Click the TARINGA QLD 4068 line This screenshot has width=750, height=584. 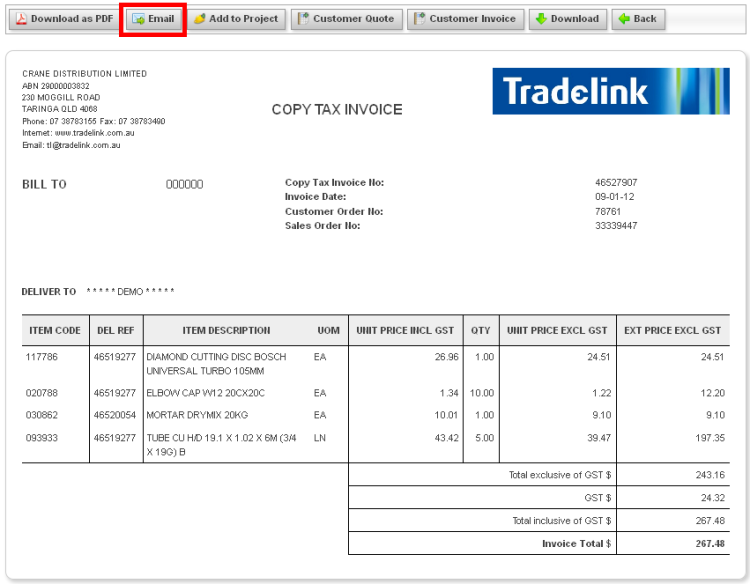coord(59,109)
